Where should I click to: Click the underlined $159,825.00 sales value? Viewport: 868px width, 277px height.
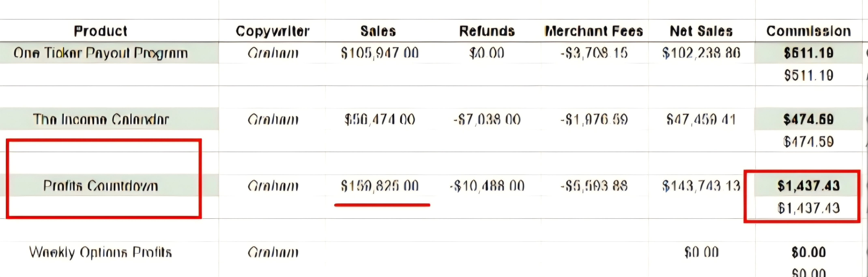[380, 186]
